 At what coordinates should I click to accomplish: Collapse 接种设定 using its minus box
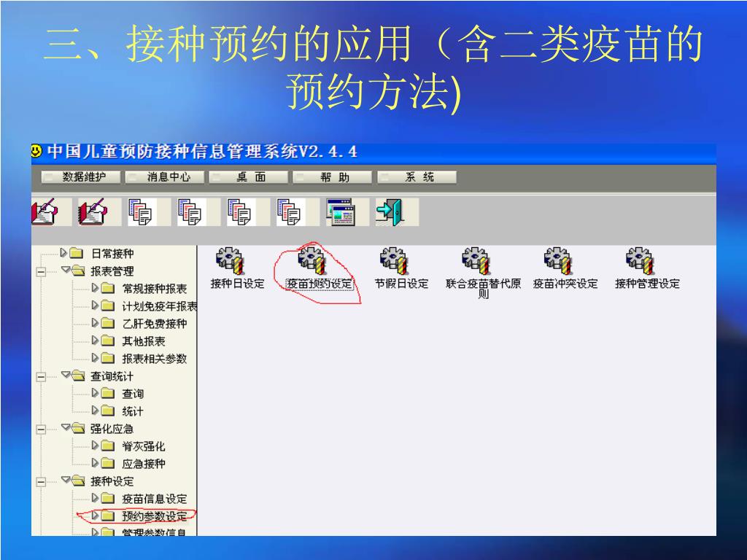point(41,482)
